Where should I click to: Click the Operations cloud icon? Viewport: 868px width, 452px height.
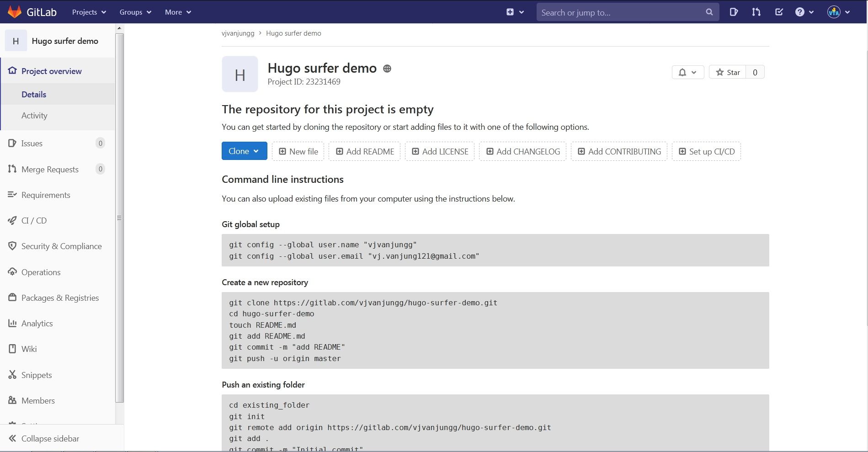coord(12,272)
